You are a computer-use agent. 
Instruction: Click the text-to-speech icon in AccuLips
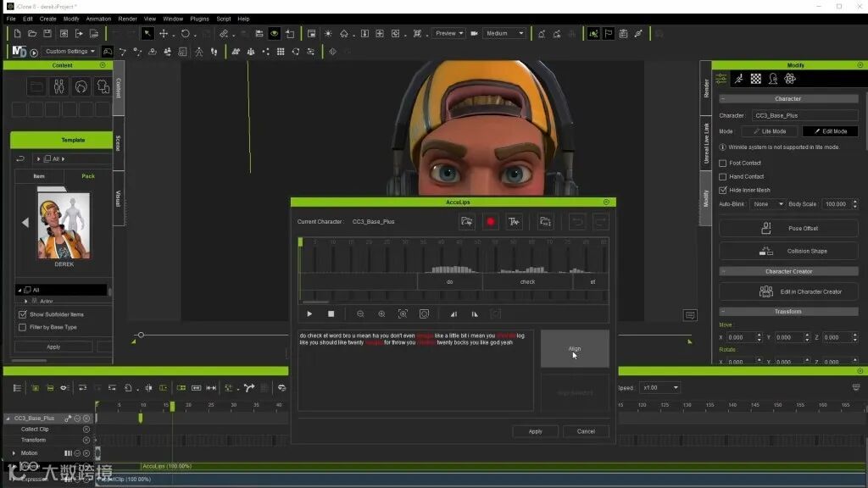514,222
